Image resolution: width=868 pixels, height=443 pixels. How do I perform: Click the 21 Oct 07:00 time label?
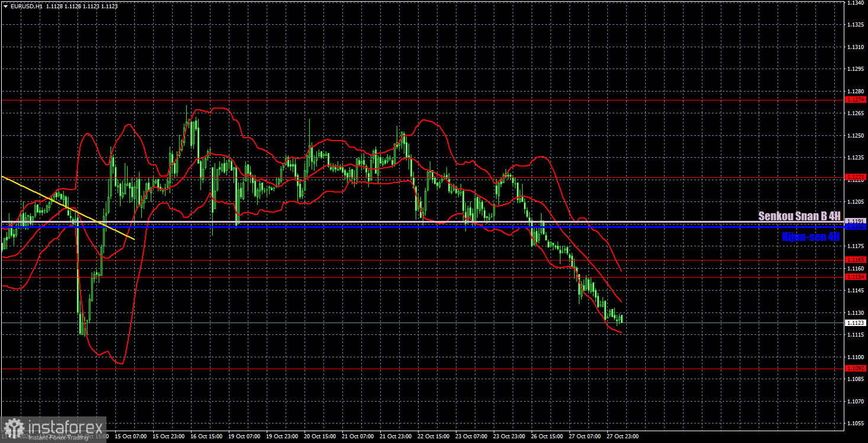359,437
